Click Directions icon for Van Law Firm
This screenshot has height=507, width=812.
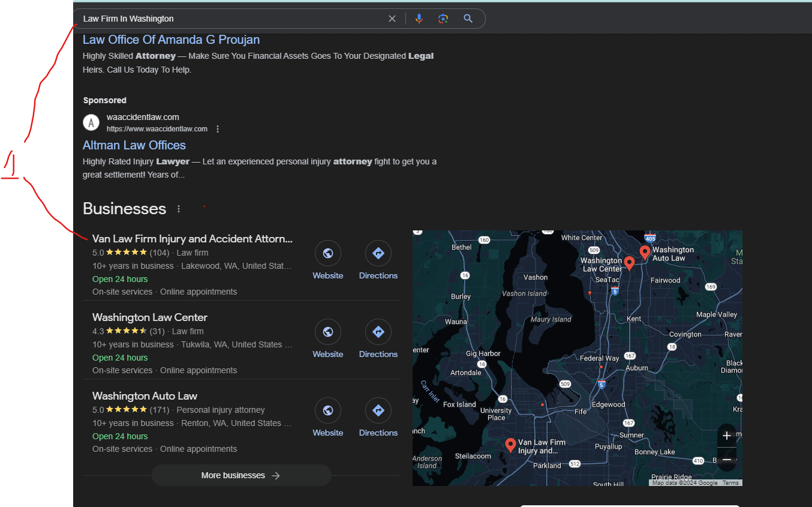pos(378,254)
